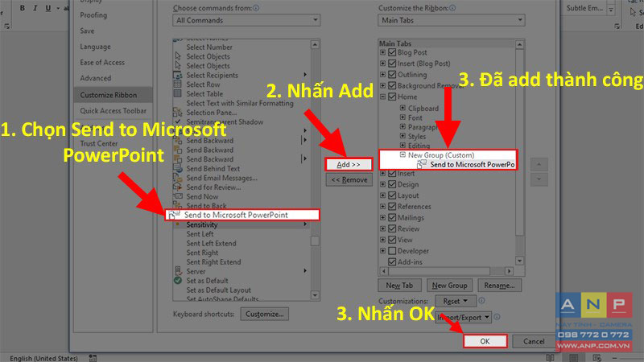Uncheck the Outlining checkbox
644x362 pixels.
click(392, 74)
